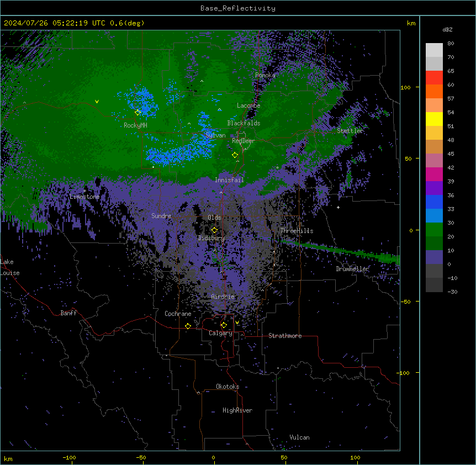Image resolution: width=476 pixels, height=465 pixels.
Task: Click the yellow V marker east of Calgary
Action: (x=237, y=323)
